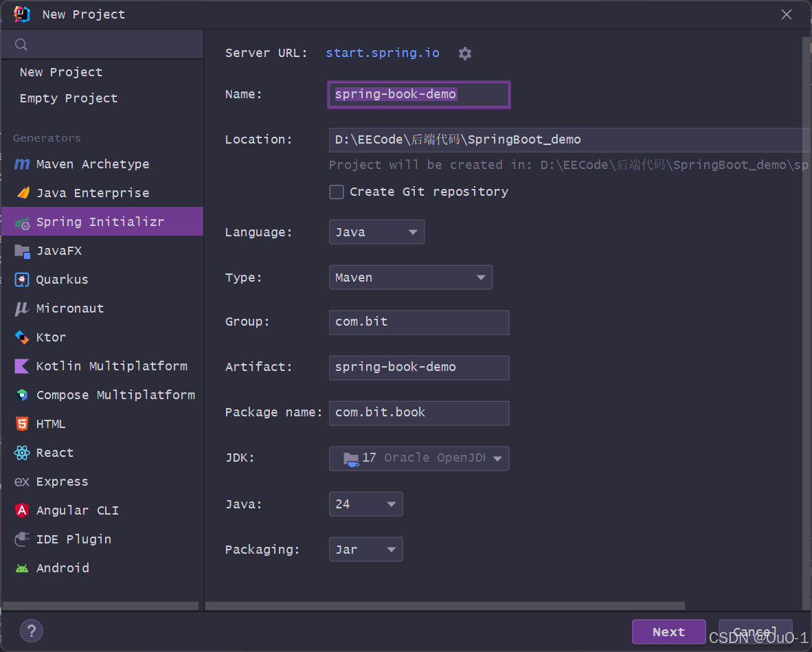Open the Java version dropdown
Screen dimensions: 812x652
(x=365, y=504)
